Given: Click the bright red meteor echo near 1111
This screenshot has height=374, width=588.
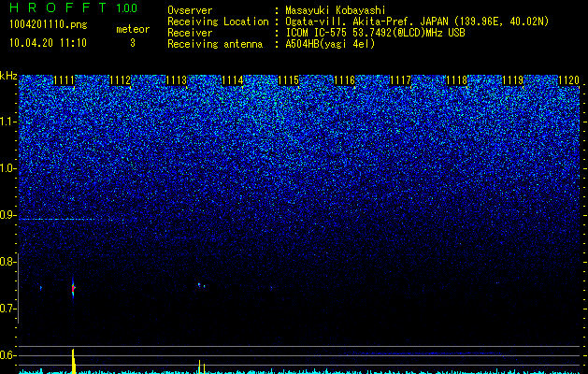Looking at the screenshot, I should coord(73,288).
